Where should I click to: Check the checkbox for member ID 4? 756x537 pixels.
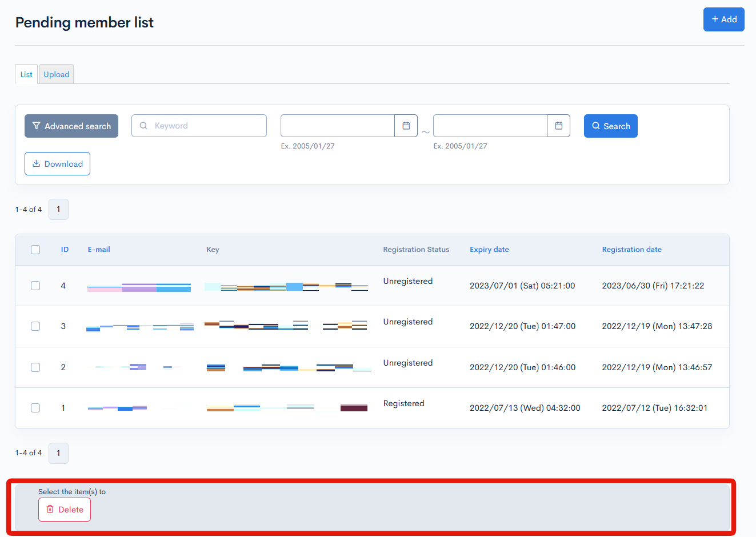[35, 285]
